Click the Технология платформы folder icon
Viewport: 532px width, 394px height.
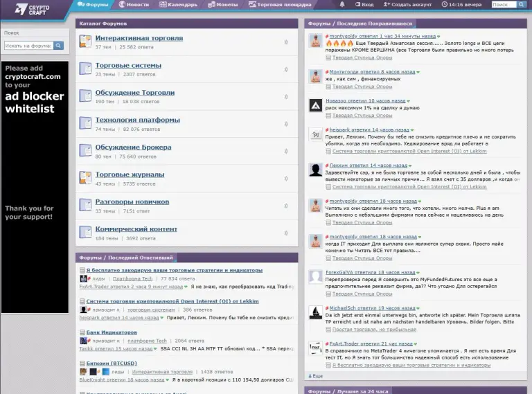(85, 123)
